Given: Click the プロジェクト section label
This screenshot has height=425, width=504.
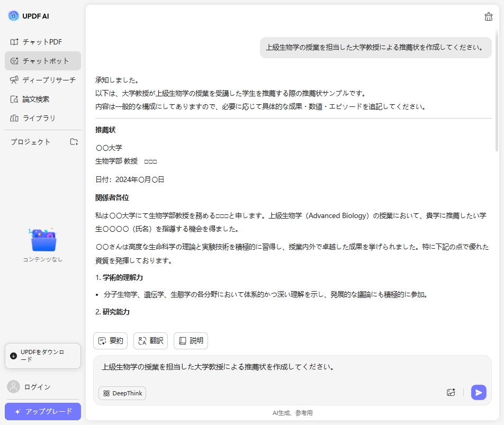Looking at the screenshot, I should [x=31, y=142].
